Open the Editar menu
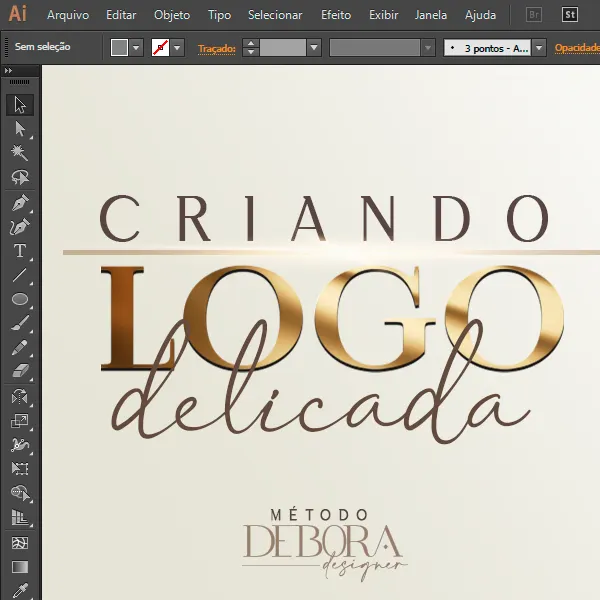 pyautogui.click(x=121, y=15)
